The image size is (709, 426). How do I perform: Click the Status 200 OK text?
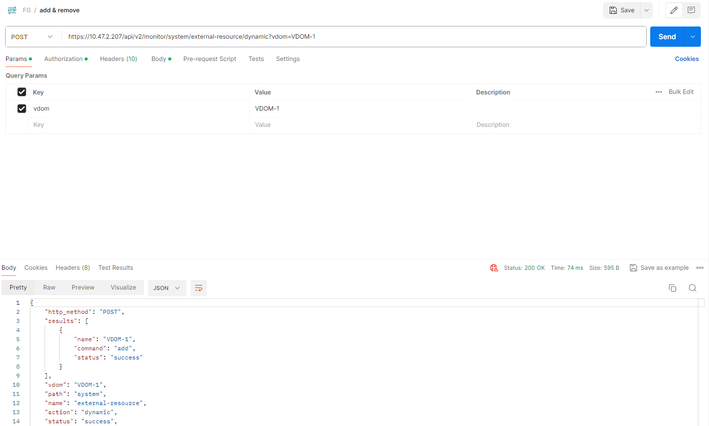[524, 268]
